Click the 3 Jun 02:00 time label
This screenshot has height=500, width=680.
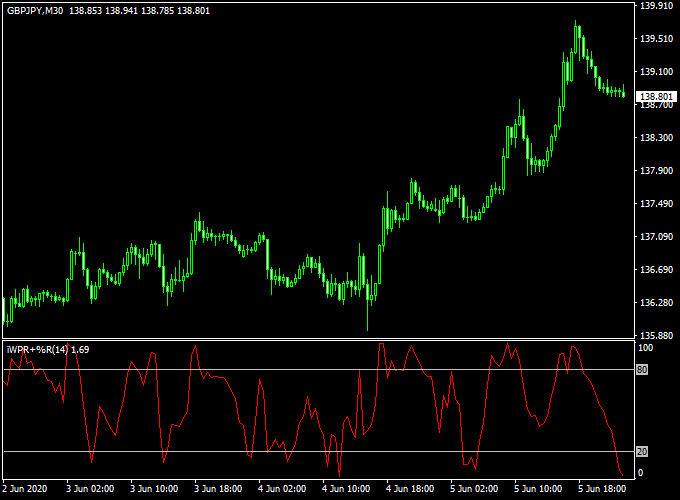pos(90,489)
